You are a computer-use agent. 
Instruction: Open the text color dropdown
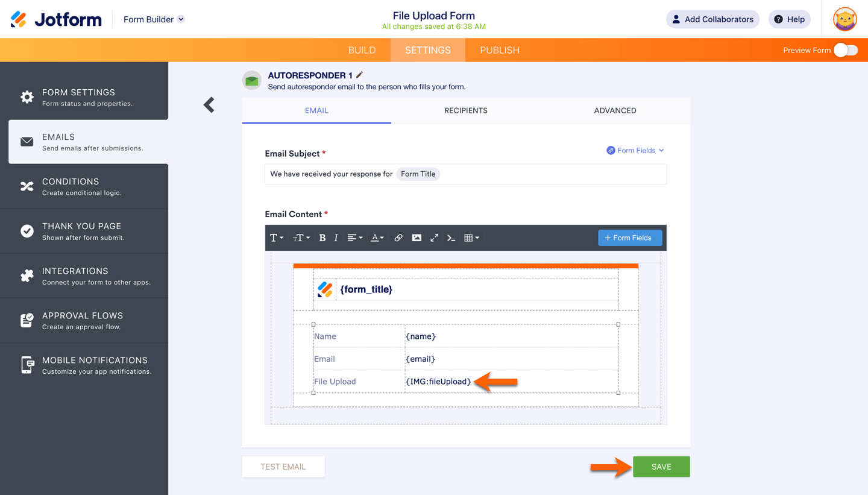(x=377, y=238)
